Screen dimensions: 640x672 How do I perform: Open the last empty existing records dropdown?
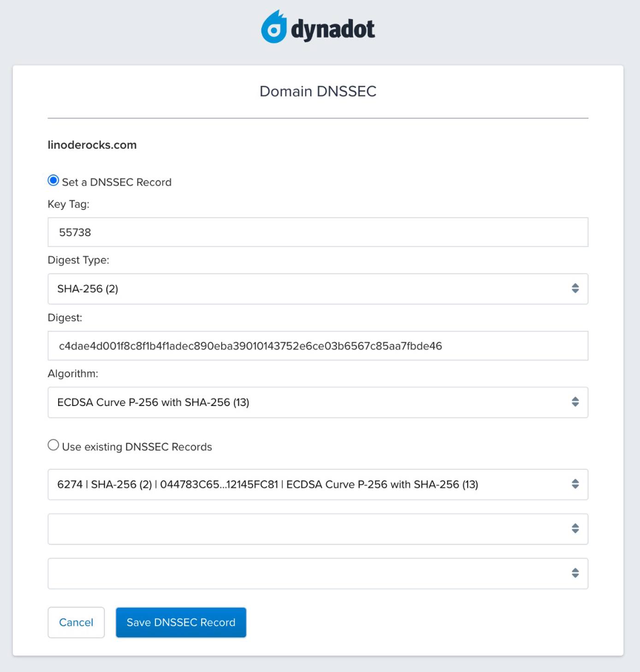coord(318,573)
